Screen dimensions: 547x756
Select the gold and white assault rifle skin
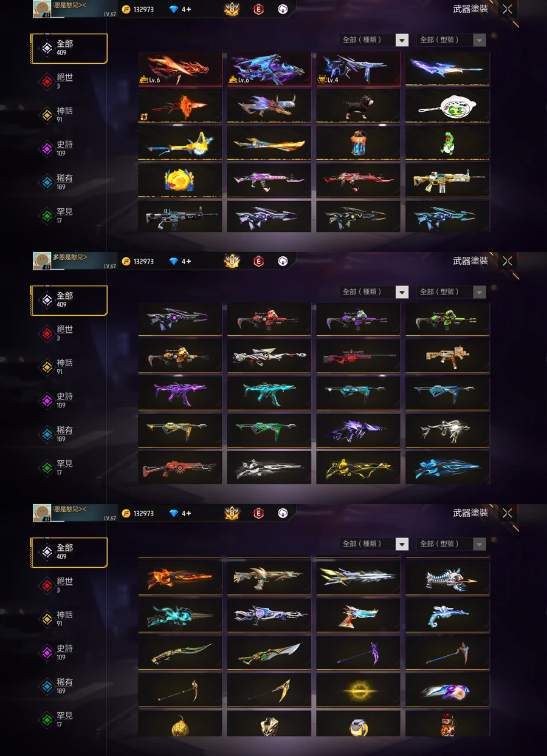[x=447, y=180]
